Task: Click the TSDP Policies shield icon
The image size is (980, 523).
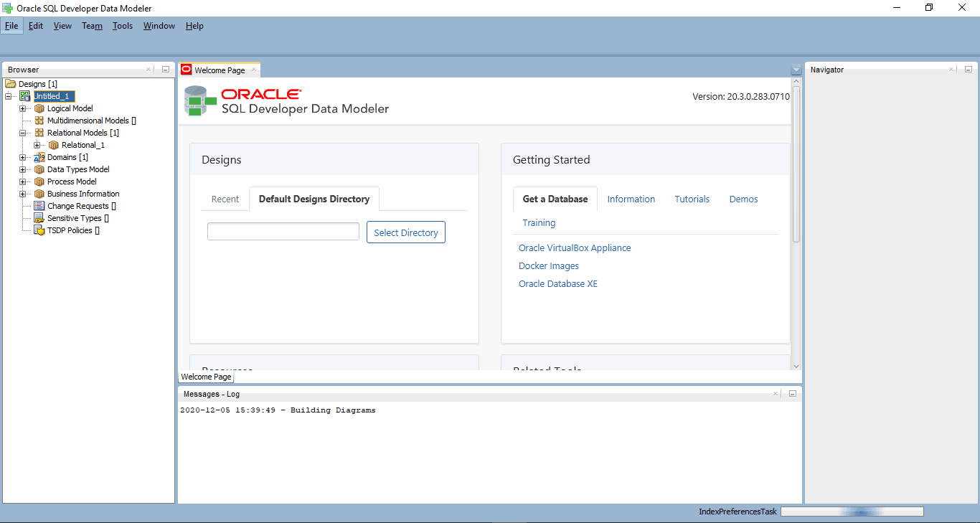Action: 39,230
